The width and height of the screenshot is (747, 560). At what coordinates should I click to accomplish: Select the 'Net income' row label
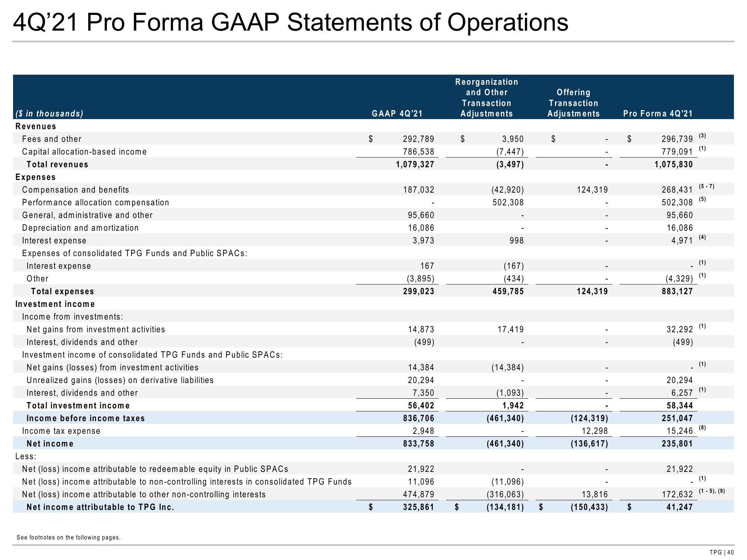[50, 444]
